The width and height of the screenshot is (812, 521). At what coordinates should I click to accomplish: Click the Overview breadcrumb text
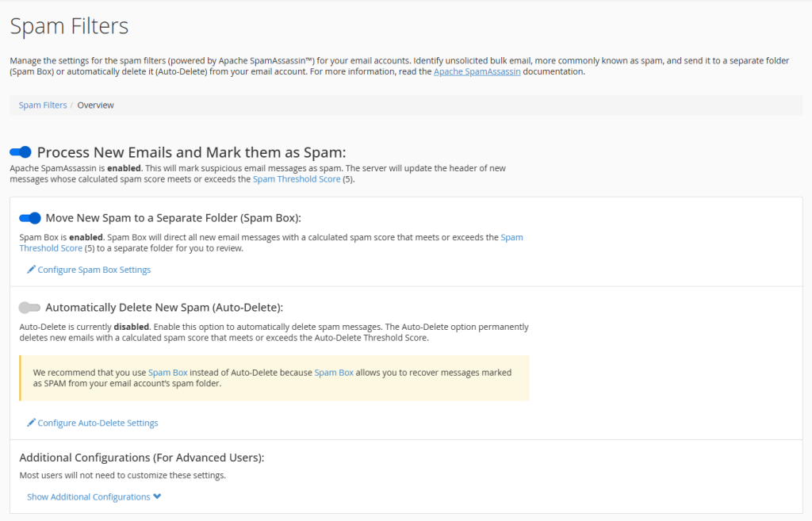tap(95, 105)
